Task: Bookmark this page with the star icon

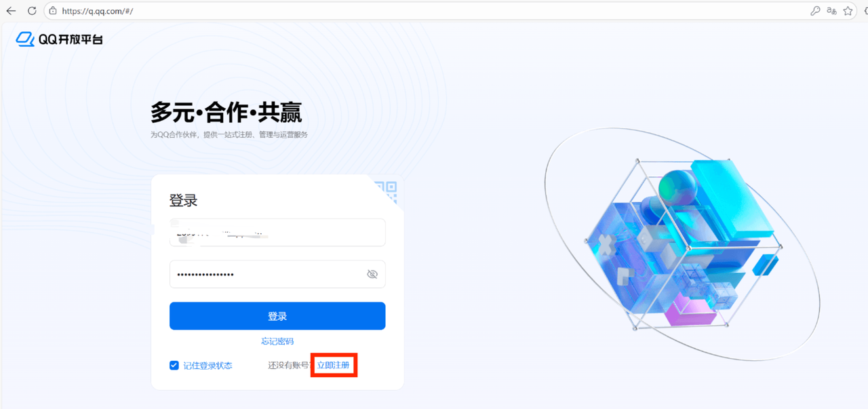Action: [848, 11]
